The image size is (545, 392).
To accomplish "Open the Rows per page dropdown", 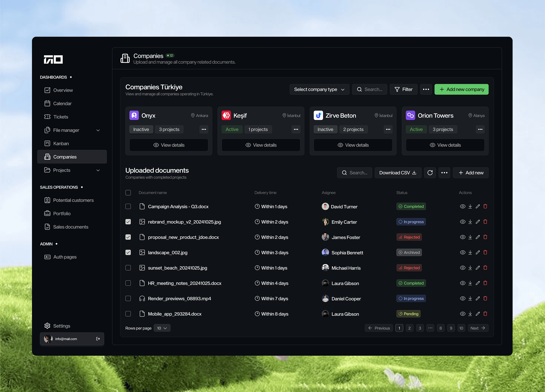I will point(162,328).
